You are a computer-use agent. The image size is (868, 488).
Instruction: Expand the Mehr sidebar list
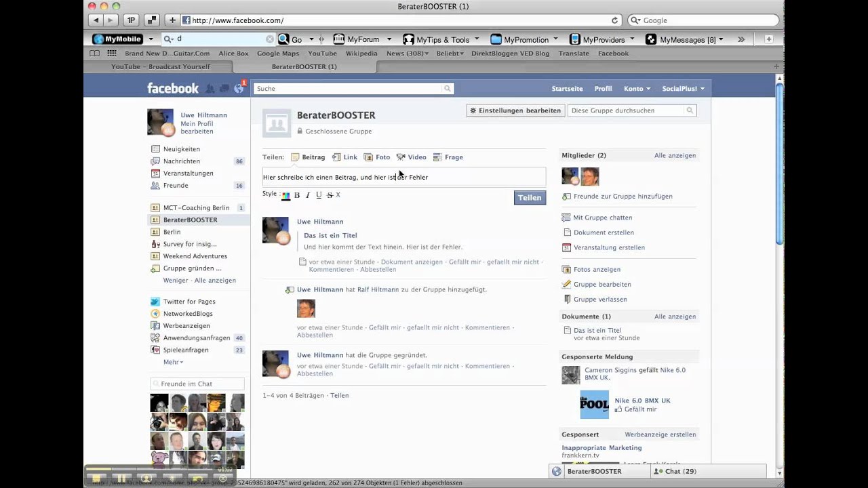[173, 363]
